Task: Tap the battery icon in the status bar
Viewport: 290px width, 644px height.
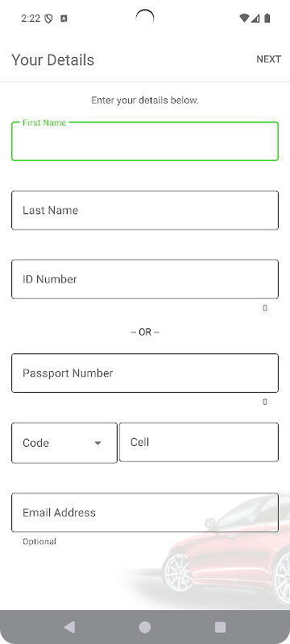Action: pos(267,19)
